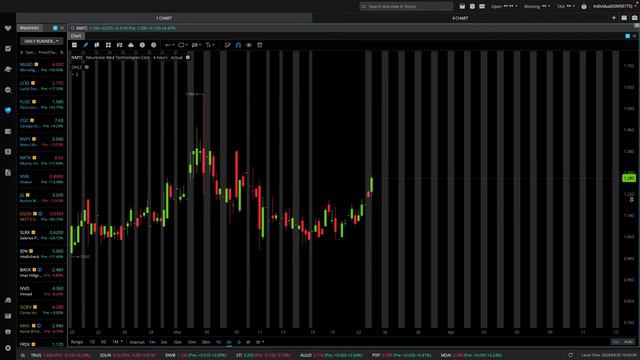Select BACK in the watchlist

(x=42, y=272)
